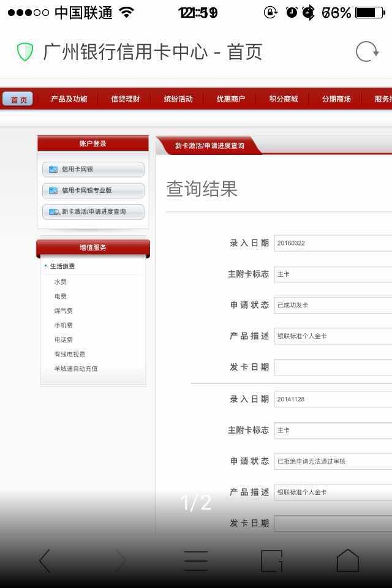The width and height of the screenshot is (392, 588).
Task: Click the 查询结果 heading text
Action: click(202, 188)
